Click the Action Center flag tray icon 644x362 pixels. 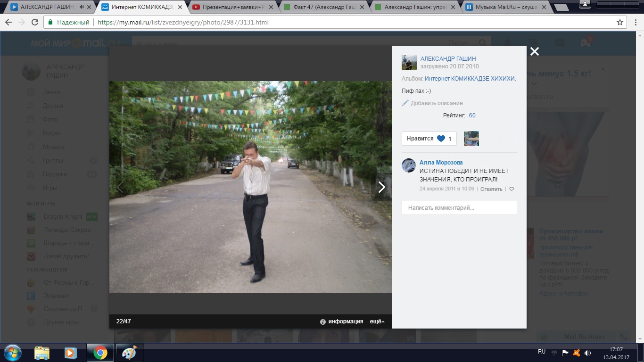tap(565, 353)
